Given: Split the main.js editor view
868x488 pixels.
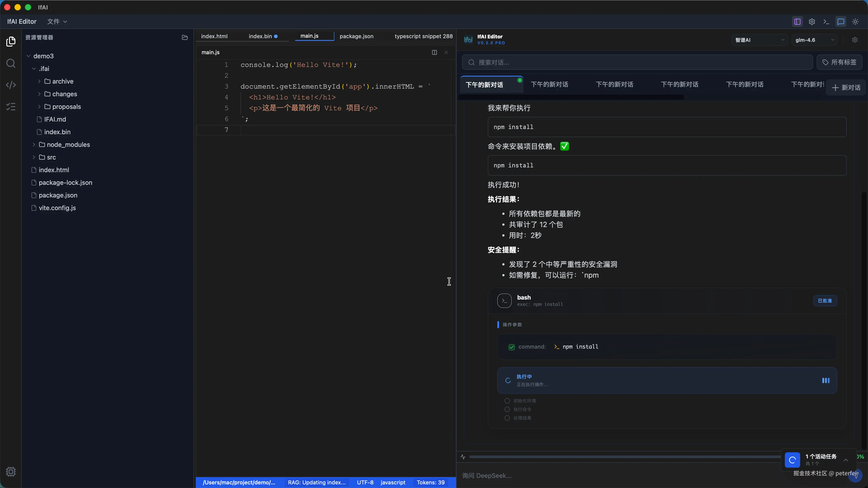Looking at the screenshot, I should 434,52.
